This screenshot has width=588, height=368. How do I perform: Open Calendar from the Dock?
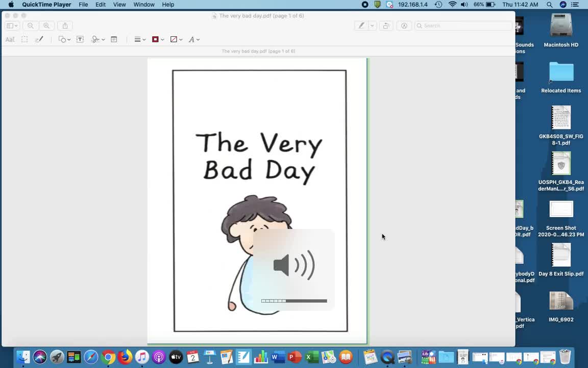(193, 357)
